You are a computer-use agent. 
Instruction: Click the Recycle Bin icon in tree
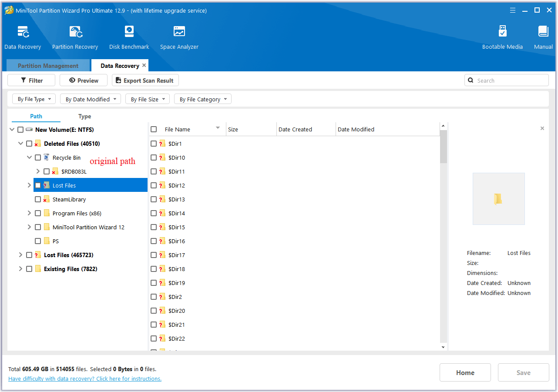click(x=47, y=157)
